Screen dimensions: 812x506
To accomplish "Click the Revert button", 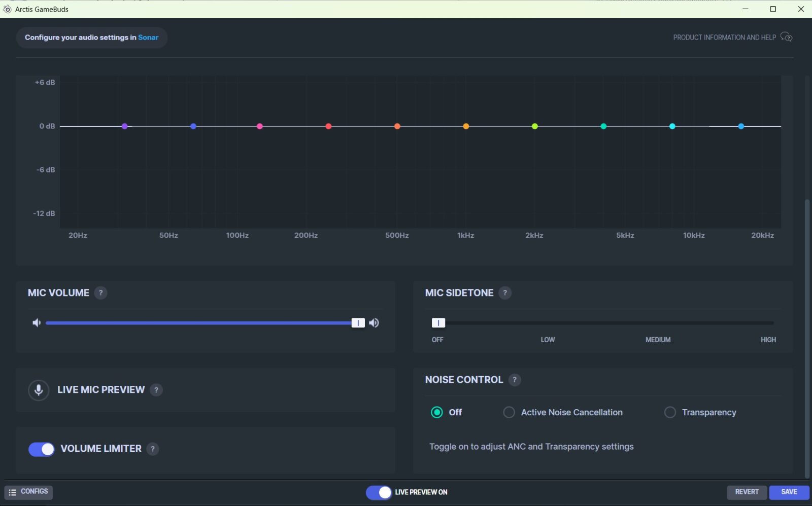I will click(x=747, y=492).
